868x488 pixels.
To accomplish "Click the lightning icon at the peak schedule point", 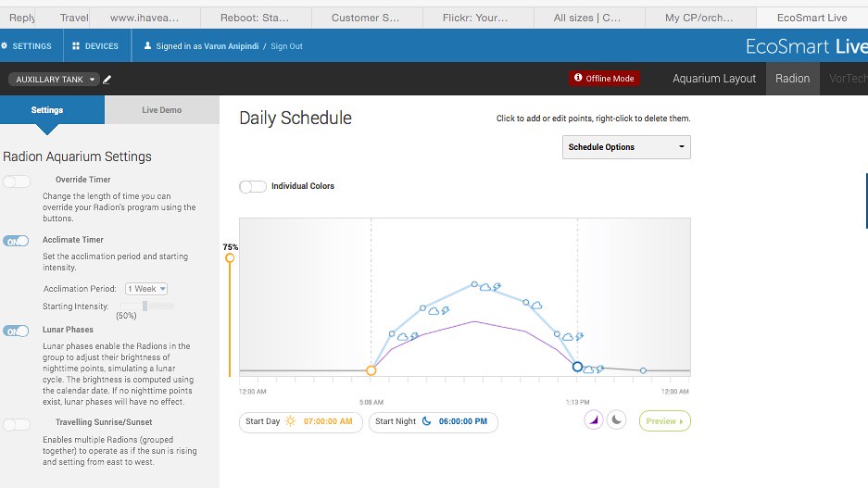I will click(497, 287).
